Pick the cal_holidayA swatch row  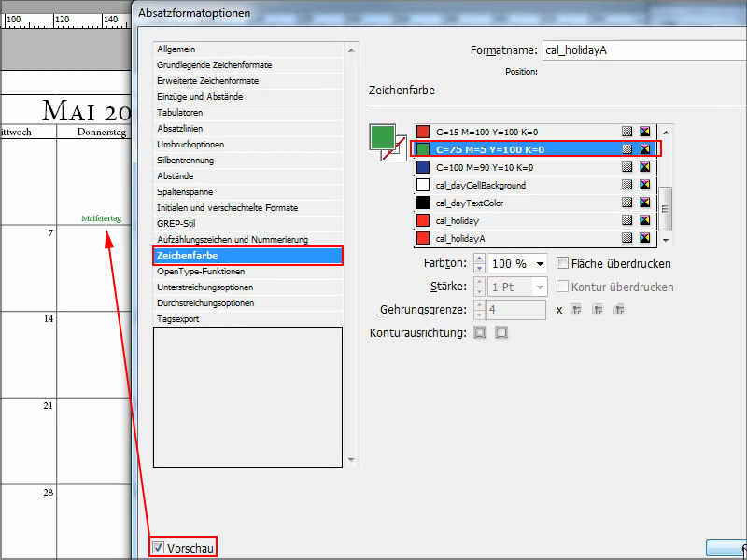pyautogui.click(x=535, y=238)
